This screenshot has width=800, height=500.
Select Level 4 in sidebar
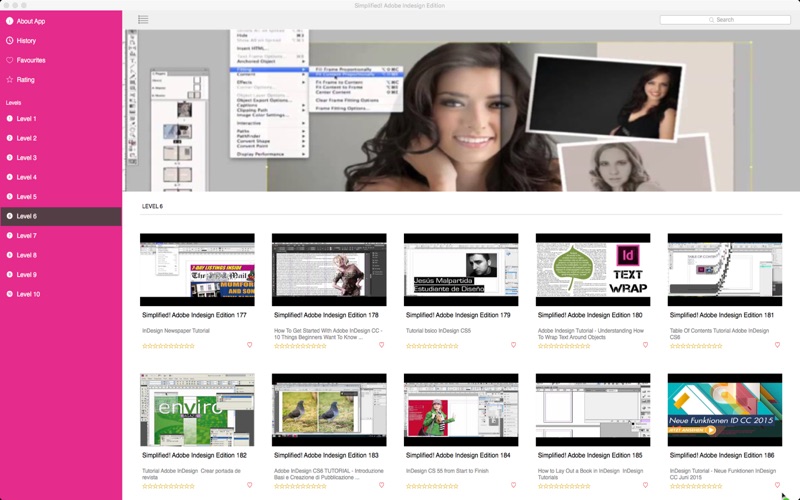[x=61, y=177]
